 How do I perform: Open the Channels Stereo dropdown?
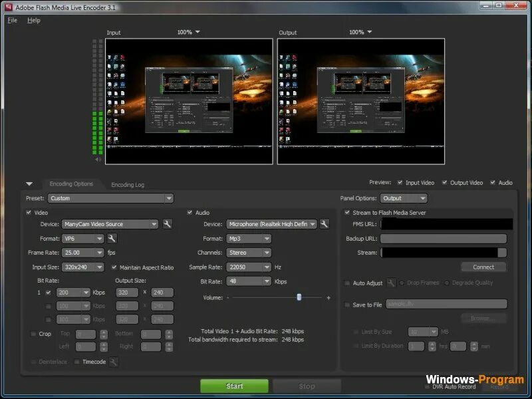click(x=249, y=253)
